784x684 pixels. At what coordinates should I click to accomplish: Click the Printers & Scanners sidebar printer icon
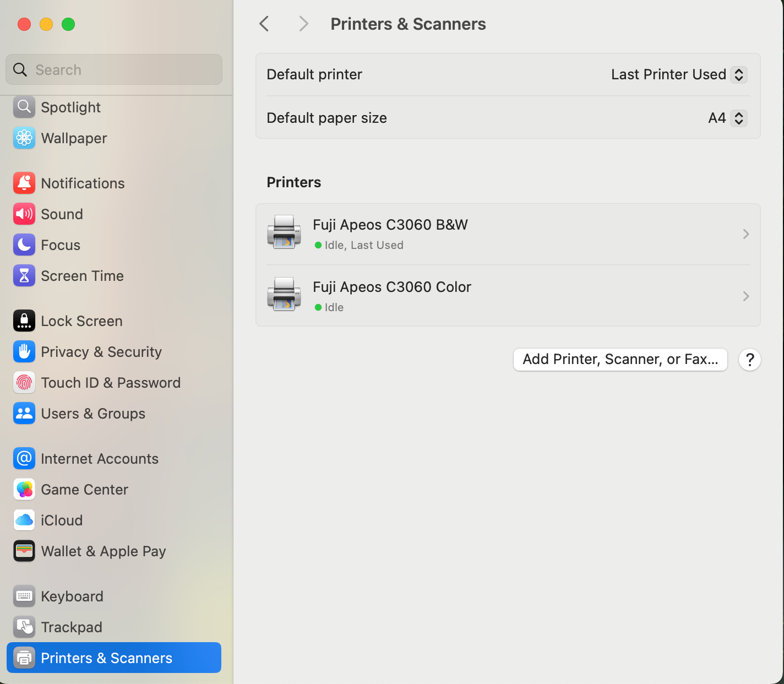point(24,658)
